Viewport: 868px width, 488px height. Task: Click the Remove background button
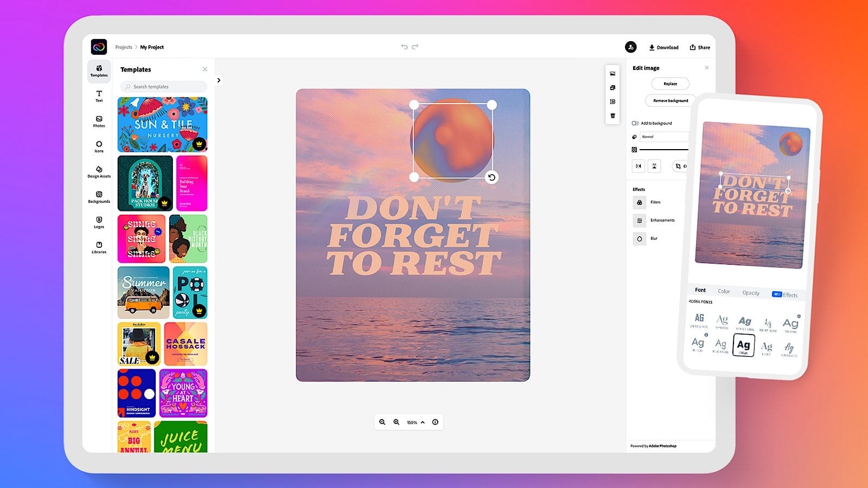pos(670,100)
